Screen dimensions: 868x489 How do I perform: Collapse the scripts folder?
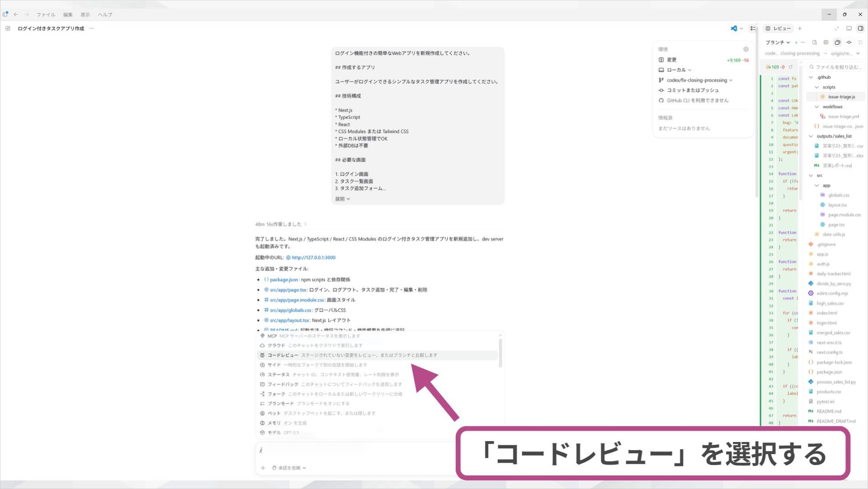835,87
